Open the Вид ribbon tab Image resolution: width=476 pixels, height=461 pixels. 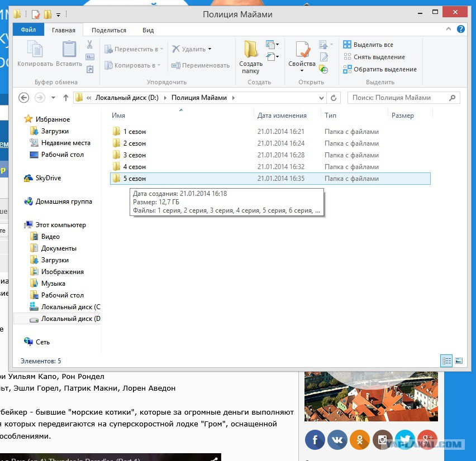[x=148, y=30]
